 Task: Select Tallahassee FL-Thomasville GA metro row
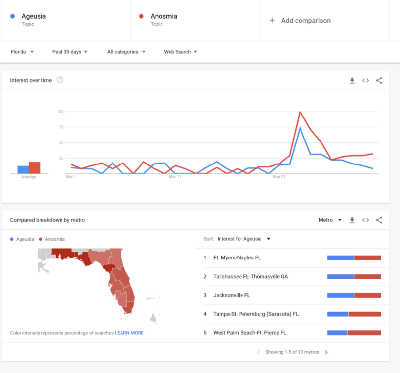pyautogui.click(x=292, y=277)
